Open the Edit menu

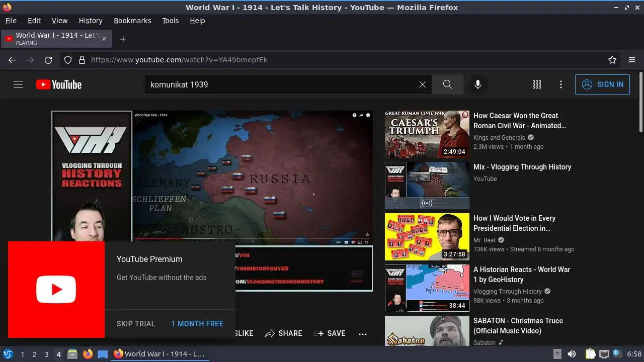(x=34, y=21)
